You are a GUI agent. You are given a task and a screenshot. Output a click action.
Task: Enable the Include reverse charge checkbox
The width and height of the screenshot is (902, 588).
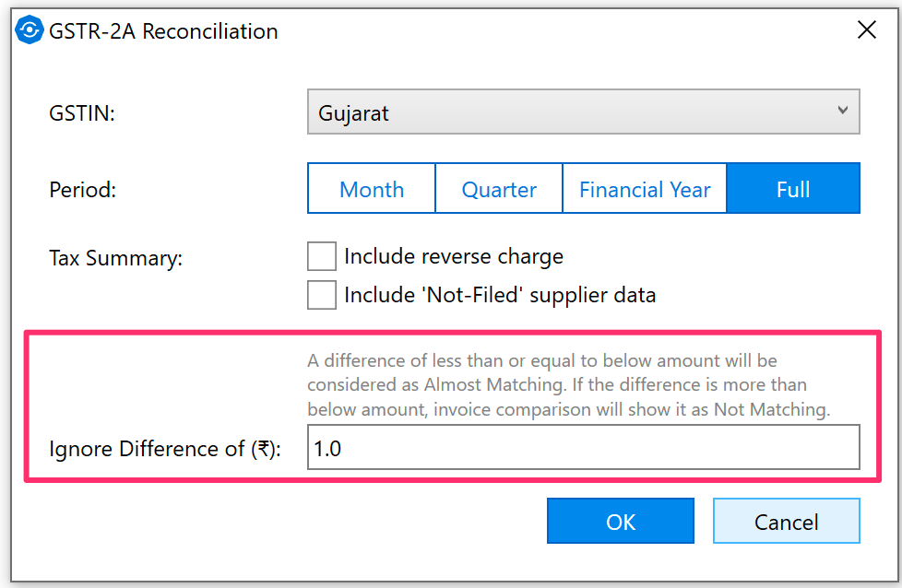321,256
